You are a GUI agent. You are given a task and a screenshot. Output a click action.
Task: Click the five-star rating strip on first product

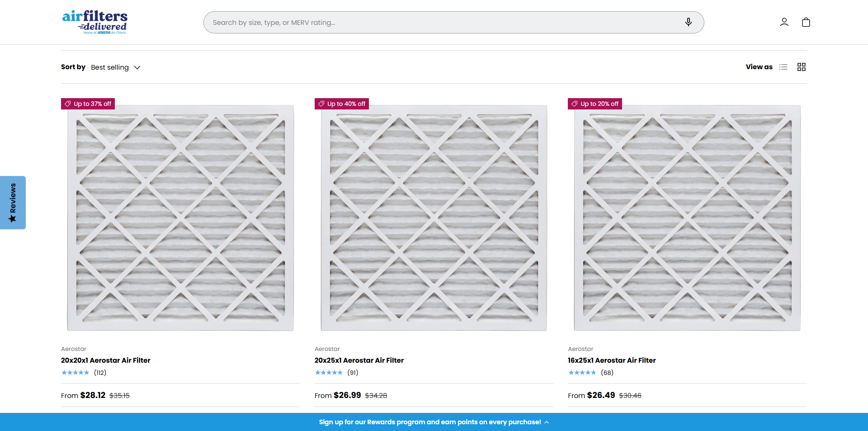point(75,372)
